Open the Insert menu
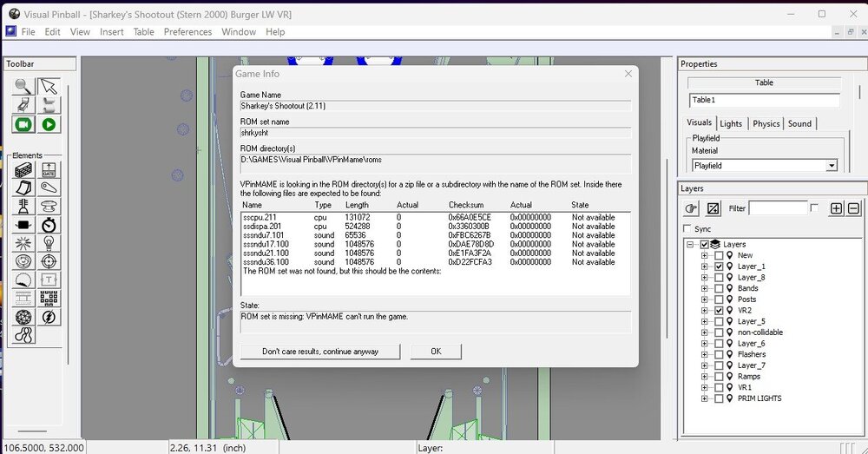Screen dimensions: 868x454 point(112,31)
